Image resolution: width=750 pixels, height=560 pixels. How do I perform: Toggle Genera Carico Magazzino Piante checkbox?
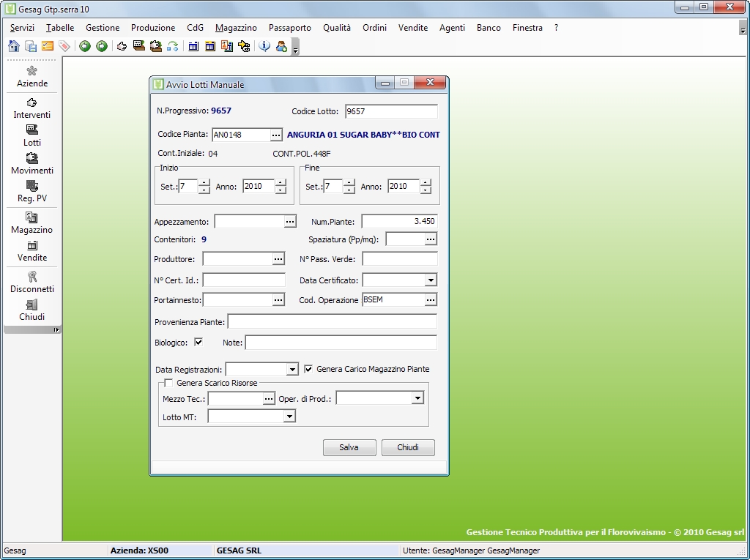(308, 369)
